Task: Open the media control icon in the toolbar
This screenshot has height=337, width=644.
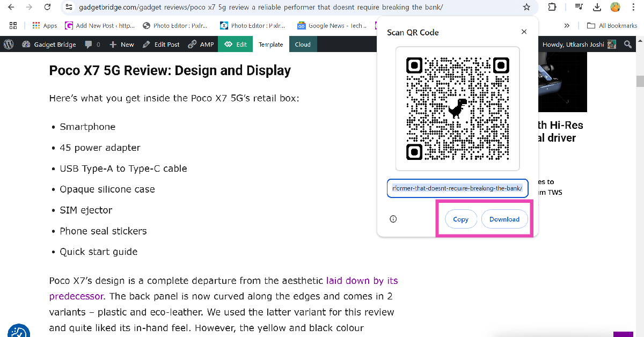Action: [579, 8]
